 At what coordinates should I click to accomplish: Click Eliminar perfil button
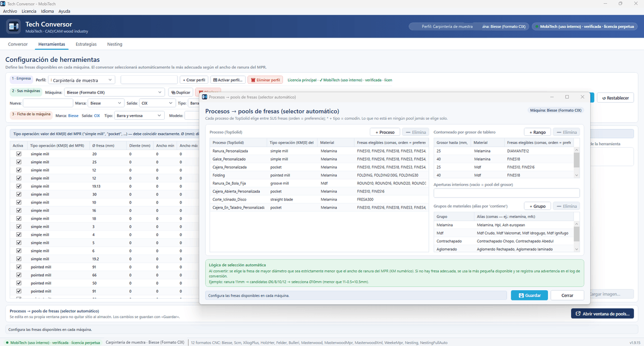(x=265, y=80)
